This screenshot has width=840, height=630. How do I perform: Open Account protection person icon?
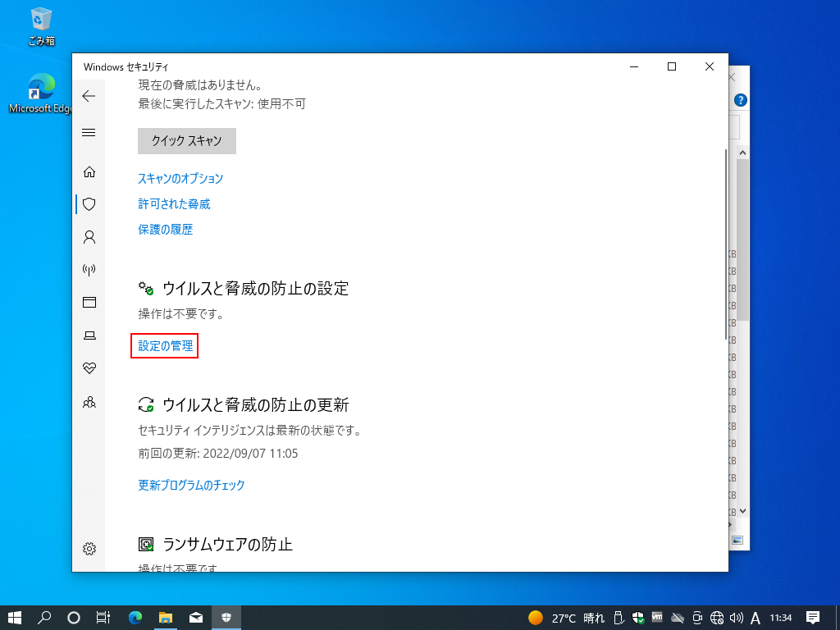pyautogui.click(x=89, y=237)
